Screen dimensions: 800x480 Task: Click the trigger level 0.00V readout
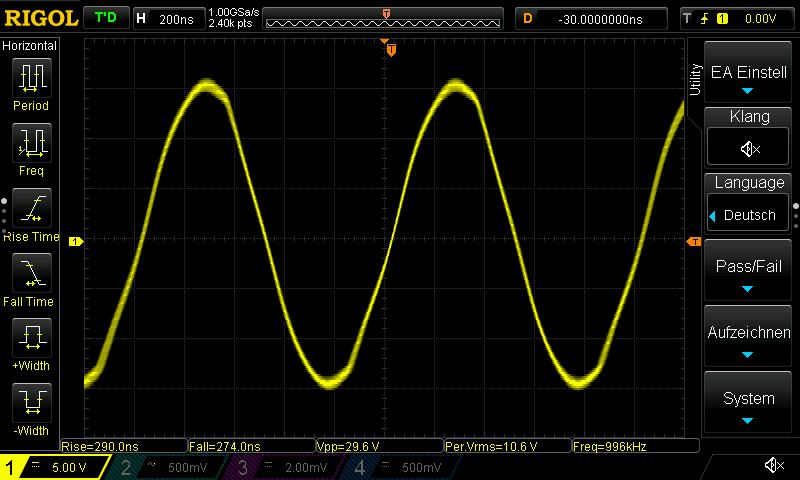point(760,19)
